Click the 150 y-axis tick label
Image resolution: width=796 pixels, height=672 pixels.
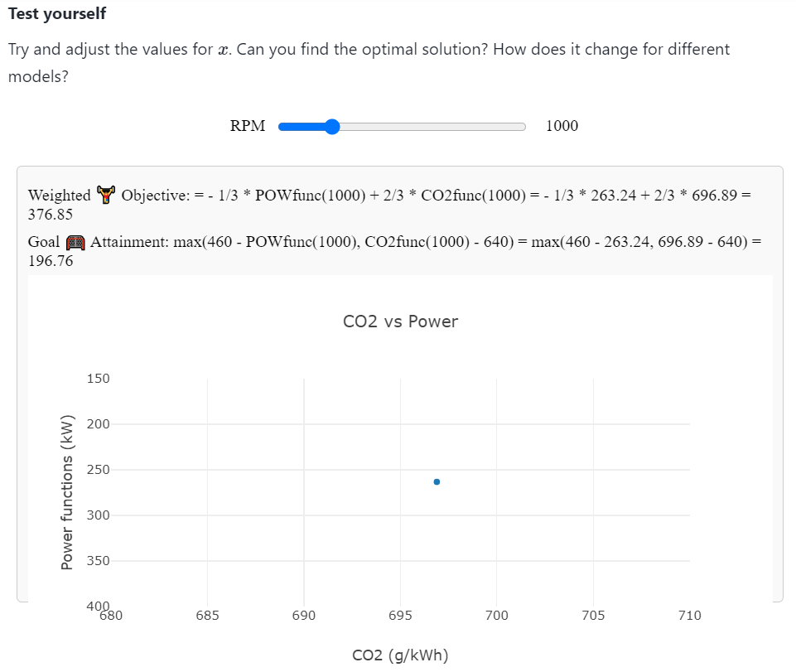point(98,379)
